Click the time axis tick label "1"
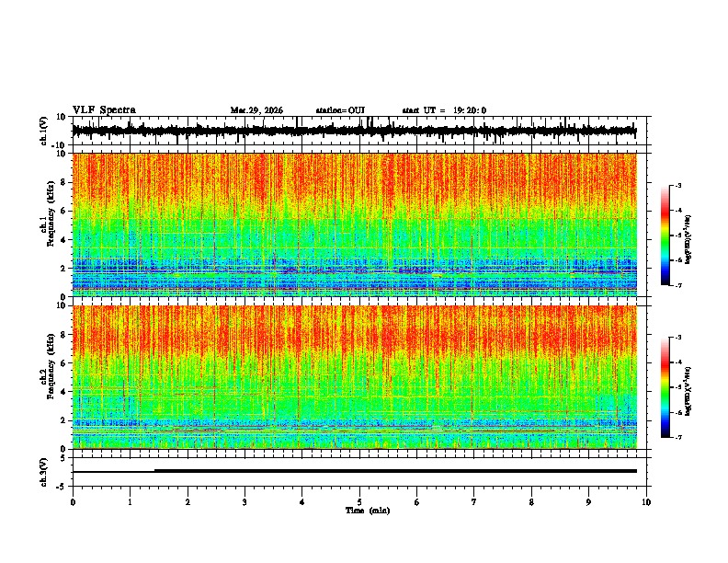This screenshot has height=563, width=728. click(130, 502)
